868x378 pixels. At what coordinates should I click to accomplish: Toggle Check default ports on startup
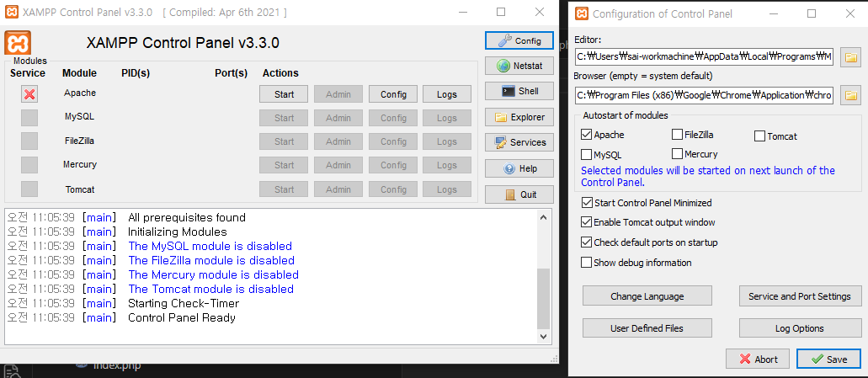pyautogui.click(x=586, y=242)
